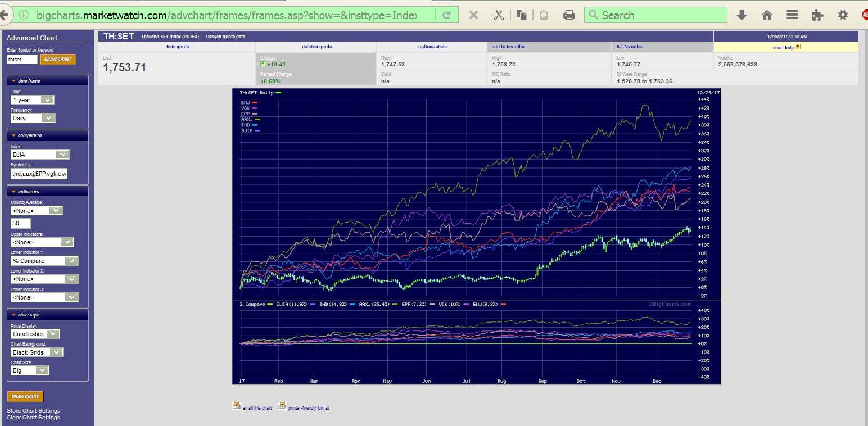Click the chart help tab

coord(786,47)
